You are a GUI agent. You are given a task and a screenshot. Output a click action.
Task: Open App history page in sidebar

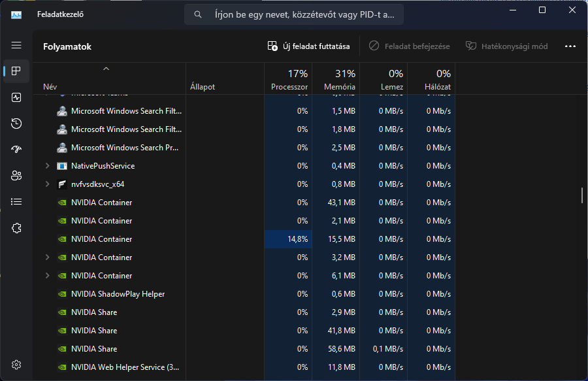(x=16, y=124)
